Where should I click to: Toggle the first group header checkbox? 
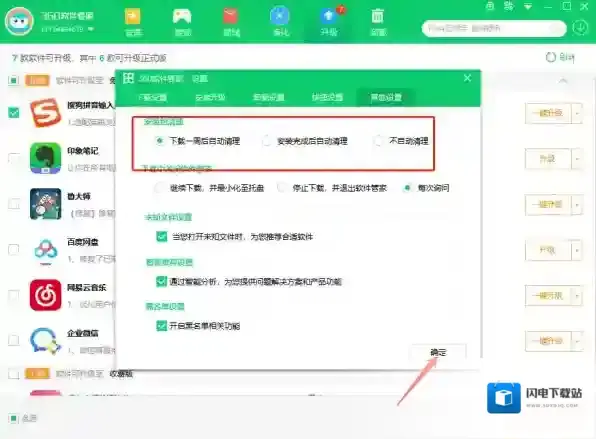tap(14, 81)
